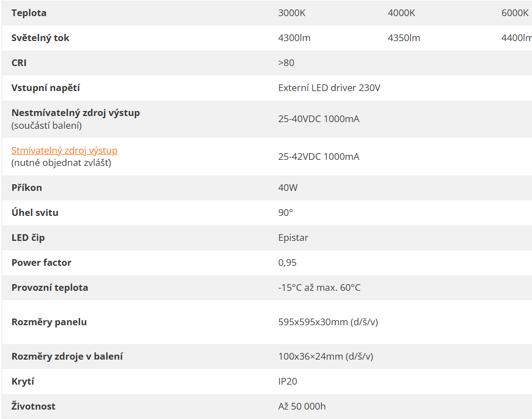Select the IP20 Krytí value
The height and width of the screenshot is (419, 532).
288,381
